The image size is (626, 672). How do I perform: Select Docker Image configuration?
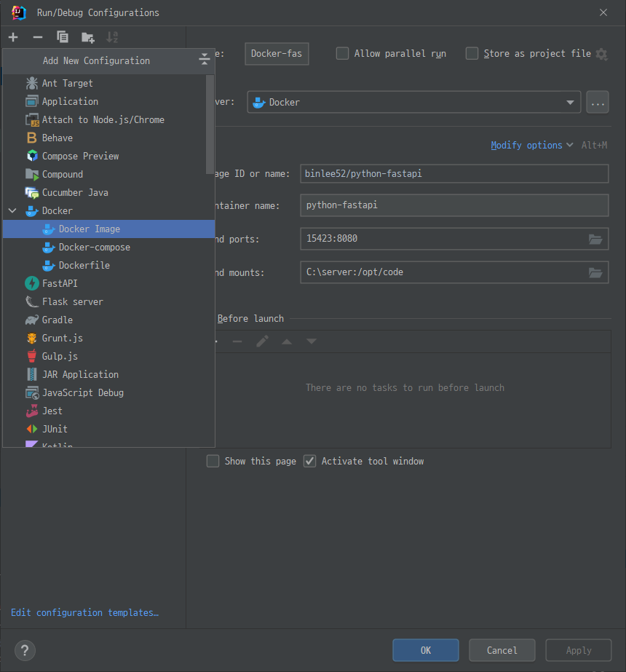[x=109, y=229]
